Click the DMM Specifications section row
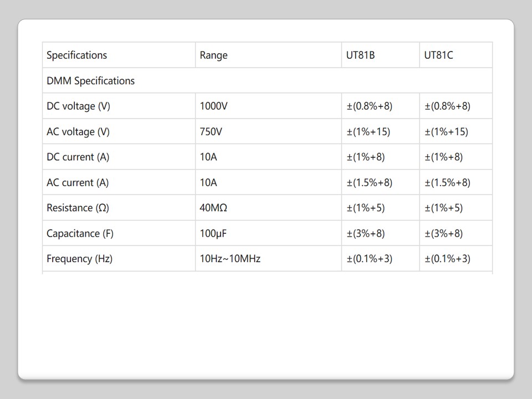Viewport: 532px width, 399px height. coord(91,81)
